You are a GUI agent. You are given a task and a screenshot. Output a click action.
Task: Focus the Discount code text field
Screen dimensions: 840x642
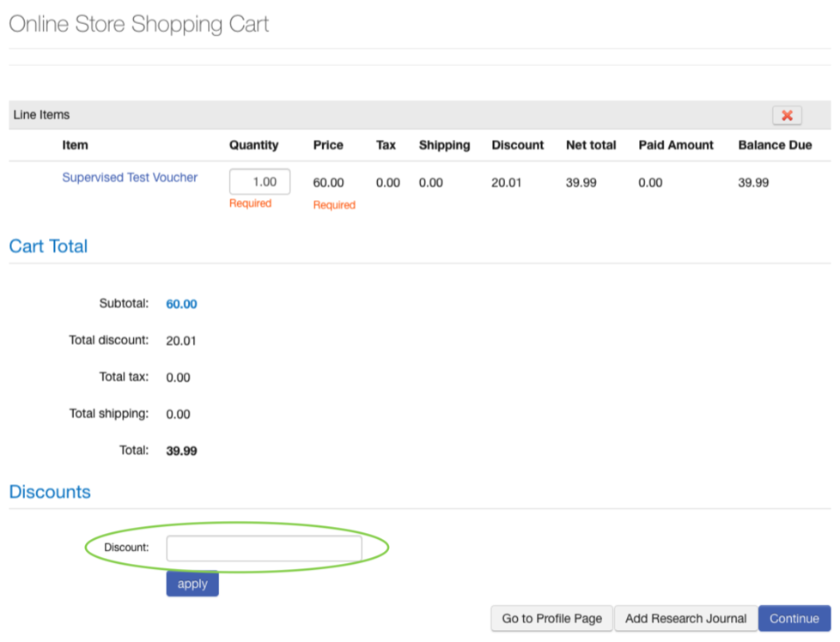(264, 548)
